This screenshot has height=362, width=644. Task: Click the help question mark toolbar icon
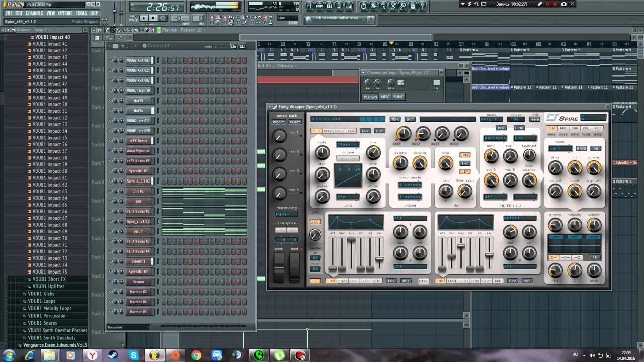coord(423,6)
